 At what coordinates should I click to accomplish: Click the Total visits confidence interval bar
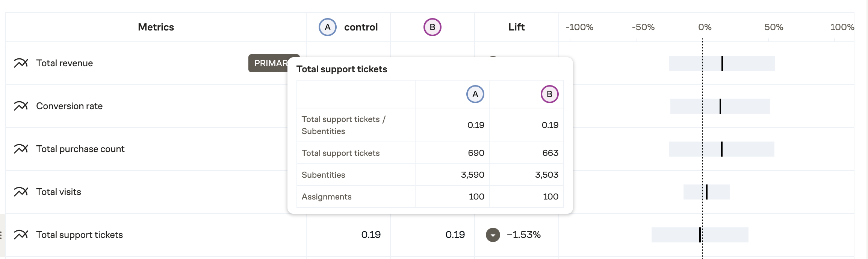[x=706, y=192]
